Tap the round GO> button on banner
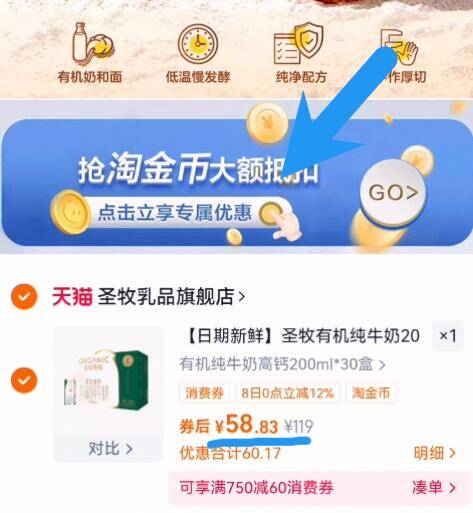473x513 pixels. tap(393, 192)
